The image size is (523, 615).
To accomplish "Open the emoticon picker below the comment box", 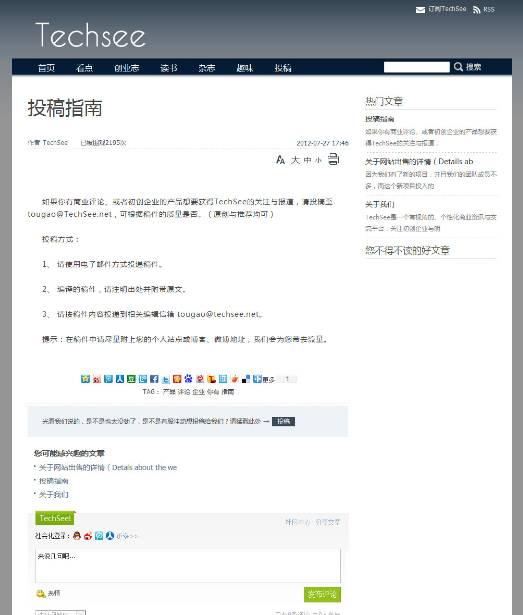I will point(40,593).
